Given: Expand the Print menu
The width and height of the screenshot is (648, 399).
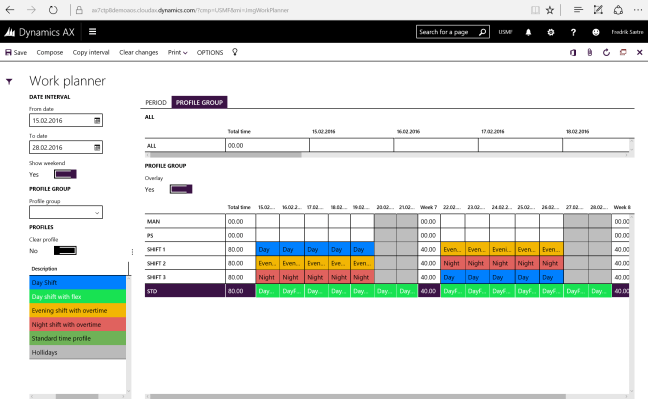Looking at the screenshot, I should coord(177,53).
